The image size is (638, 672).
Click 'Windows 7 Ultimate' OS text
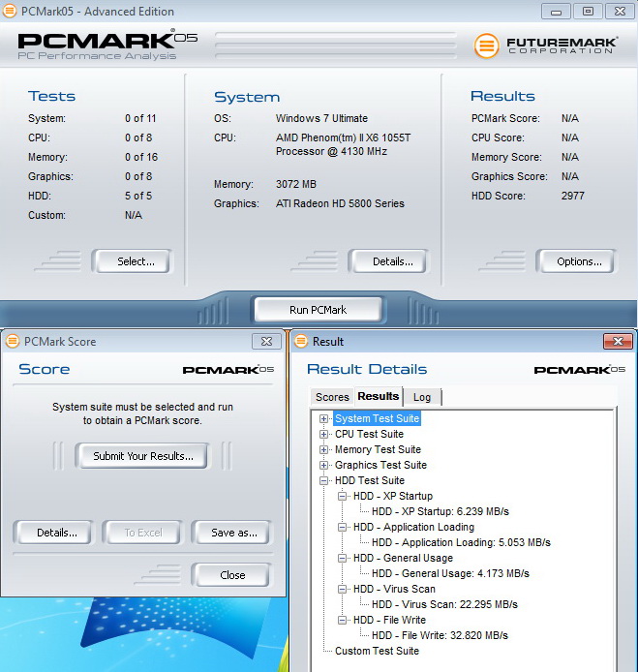point(321,118)
